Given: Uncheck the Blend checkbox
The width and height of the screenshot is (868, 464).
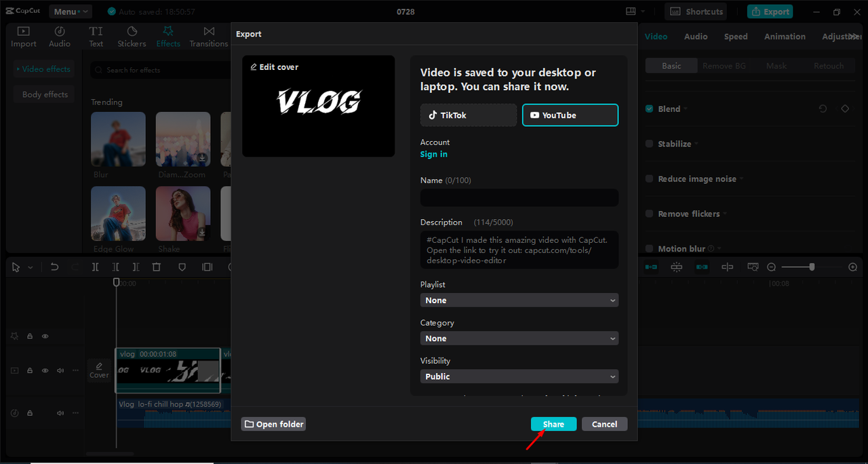Looking at the screenshot, I should [650, 109].
